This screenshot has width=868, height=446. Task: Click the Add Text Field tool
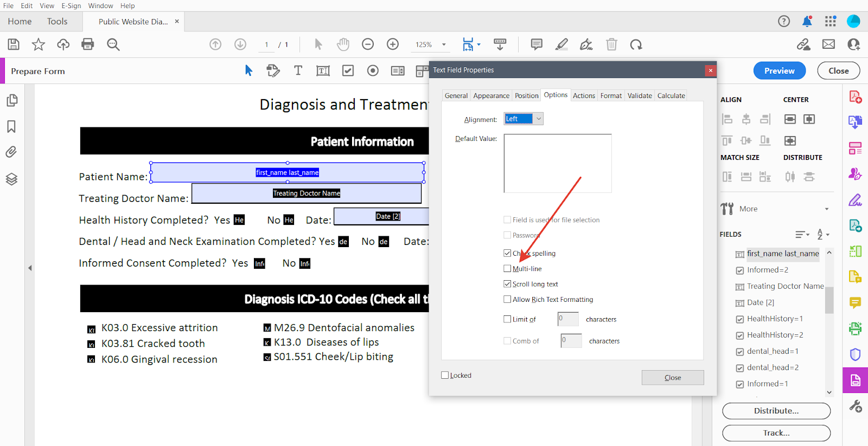pos(323,71)
